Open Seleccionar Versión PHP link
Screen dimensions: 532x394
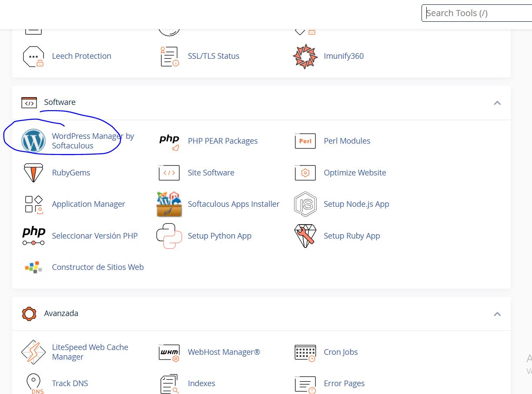[x=94, y=236]
